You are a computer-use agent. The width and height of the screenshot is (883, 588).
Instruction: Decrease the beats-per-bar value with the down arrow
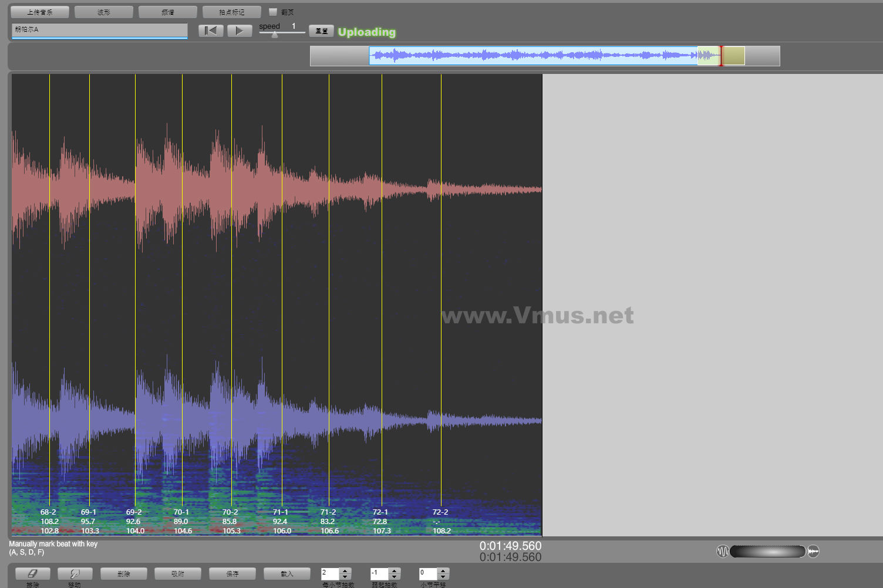tap(345, 577)
